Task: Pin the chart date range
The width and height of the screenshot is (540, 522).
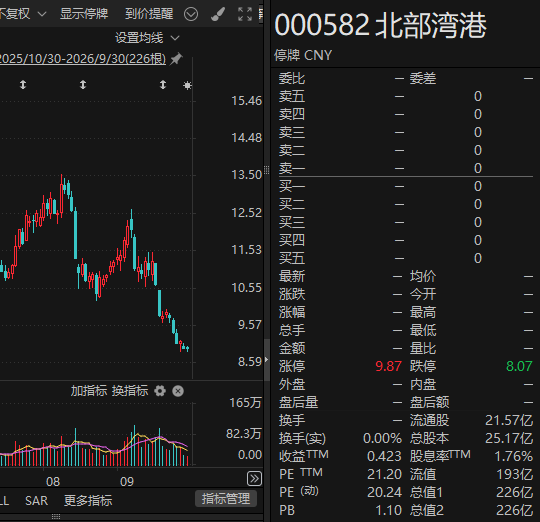Action: pyautogui.click(x=176, y=59)
